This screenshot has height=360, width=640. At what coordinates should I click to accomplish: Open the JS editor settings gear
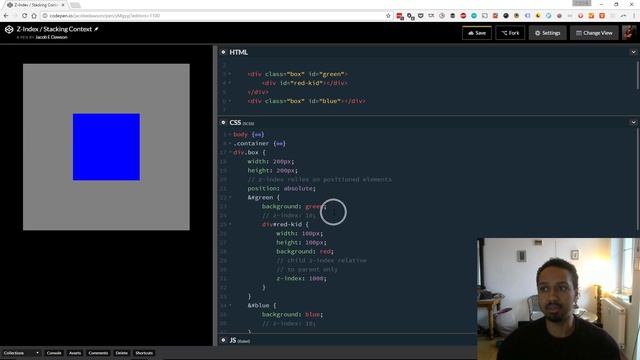coord(223,340)
